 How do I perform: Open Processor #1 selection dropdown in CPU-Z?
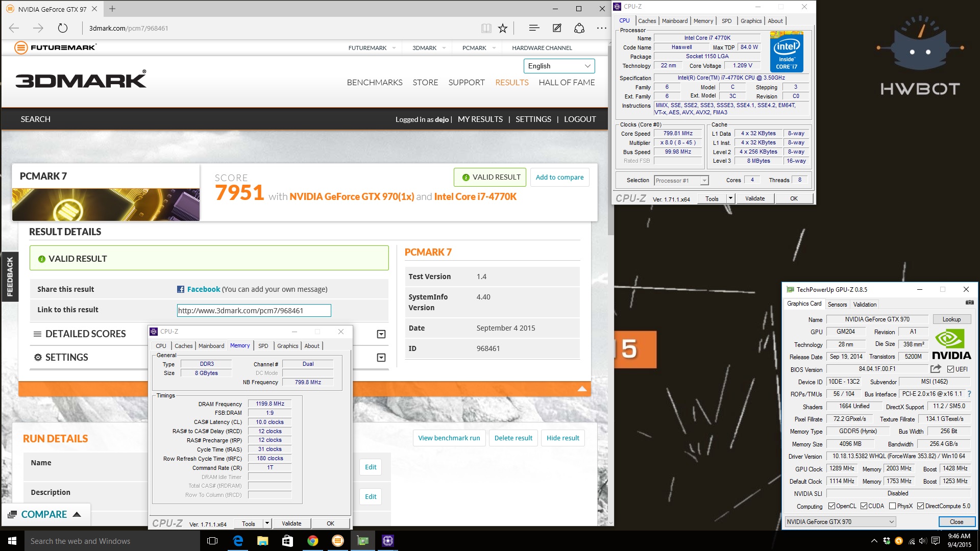click(x=681, y=180)
